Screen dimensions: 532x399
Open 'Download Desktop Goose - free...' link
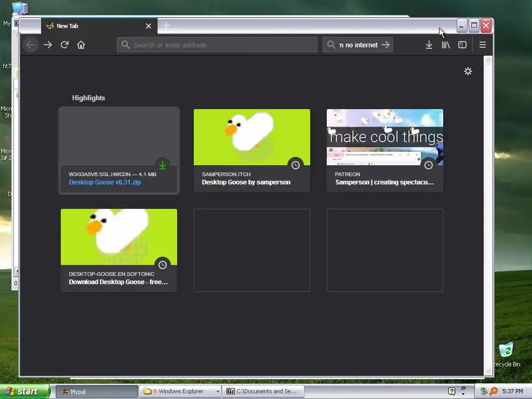coord(118,282)
